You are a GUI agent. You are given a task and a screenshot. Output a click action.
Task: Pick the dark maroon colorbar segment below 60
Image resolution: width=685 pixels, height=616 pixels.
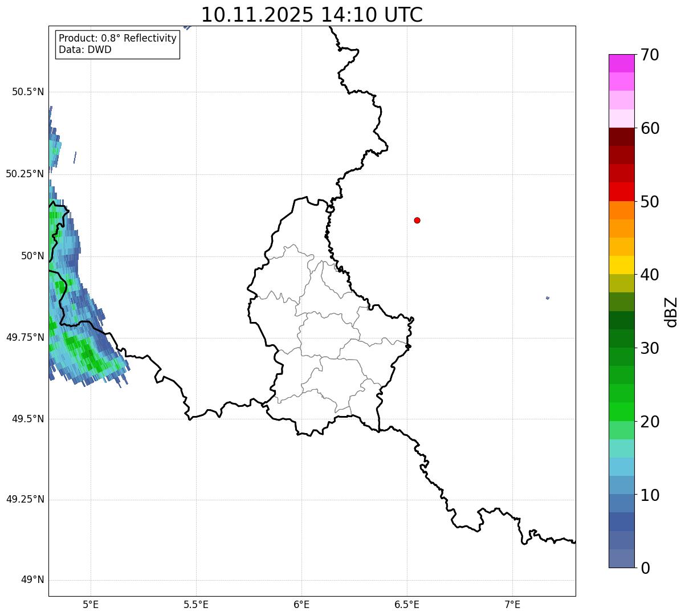pos(621,137)
